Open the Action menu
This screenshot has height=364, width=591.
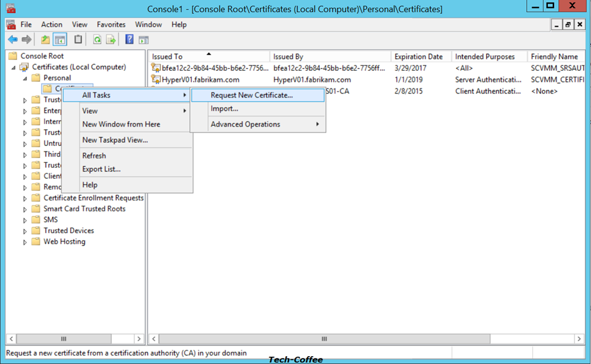[52, 24]
